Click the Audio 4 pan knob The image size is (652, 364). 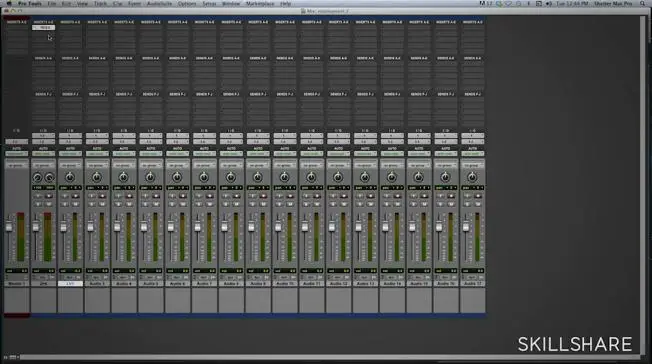(123, 178)
